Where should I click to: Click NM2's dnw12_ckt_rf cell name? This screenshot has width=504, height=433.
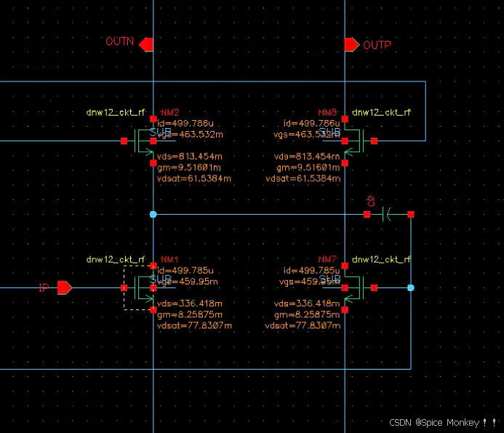[x=116, y=112]
